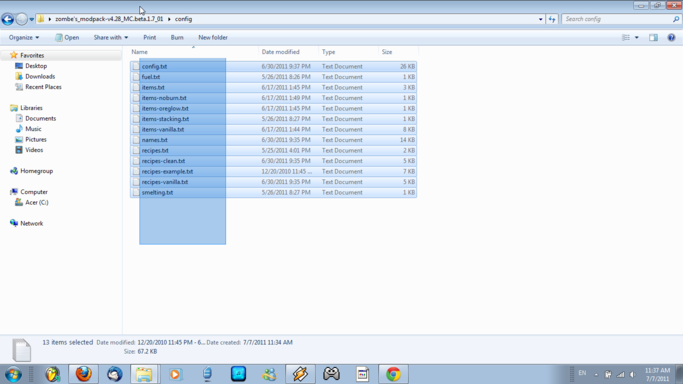Select the items-noburn.txt file
Image resolution: width=683 pixels, height=384 pixels.
273,98
